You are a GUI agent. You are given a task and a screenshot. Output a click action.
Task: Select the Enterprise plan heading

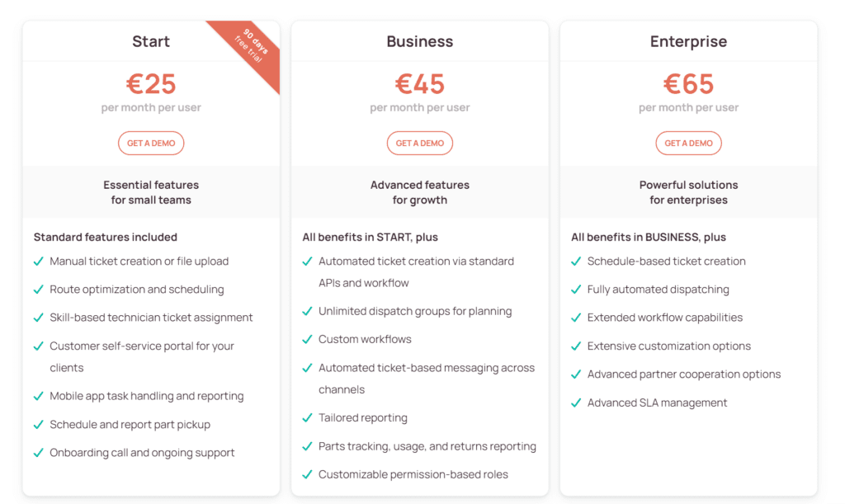(x=688, y=41)
